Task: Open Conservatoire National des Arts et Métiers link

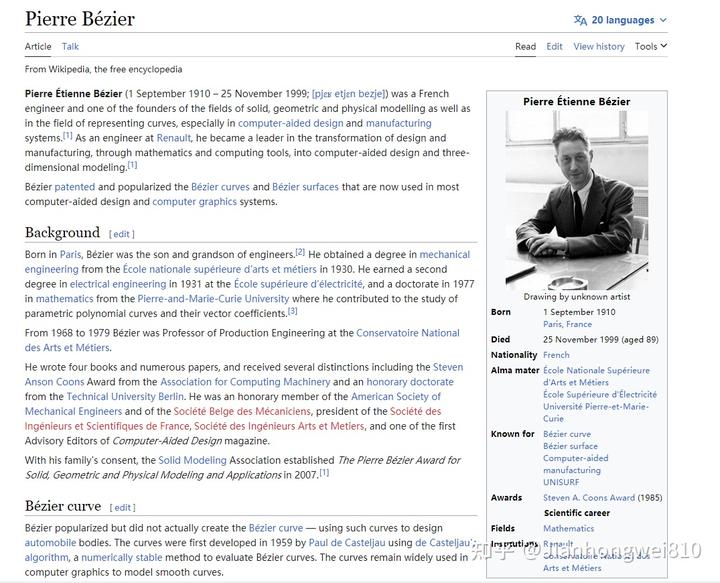Action: 408,333
